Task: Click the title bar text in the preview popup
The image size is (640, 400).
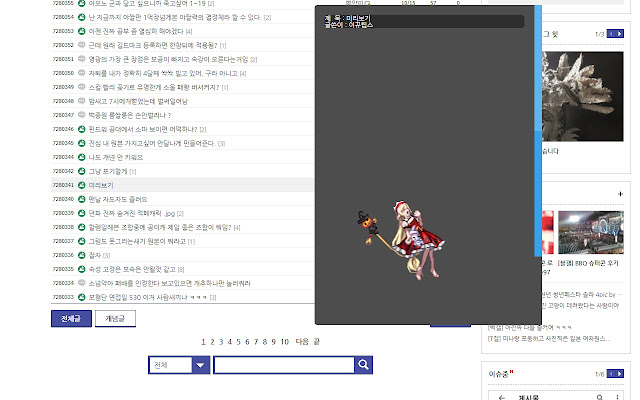Action: pos(349,22)
